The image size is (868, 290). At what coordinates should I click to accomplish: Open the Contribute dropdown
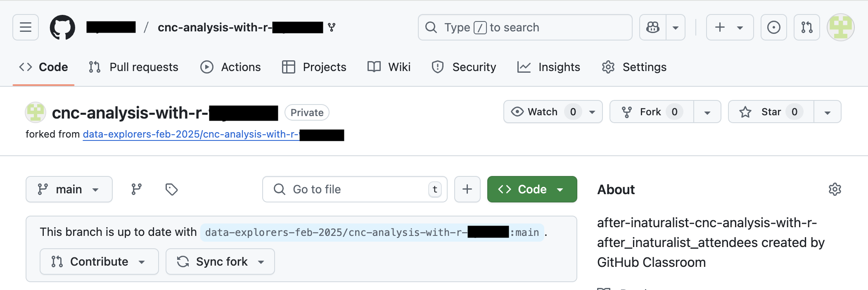99,261
